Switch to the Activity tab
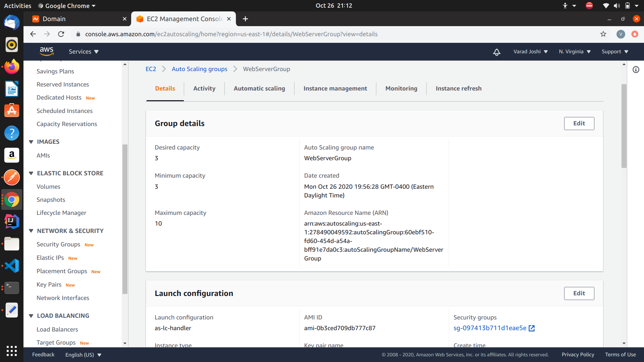The image size is (644, 362). click(204, 88)
